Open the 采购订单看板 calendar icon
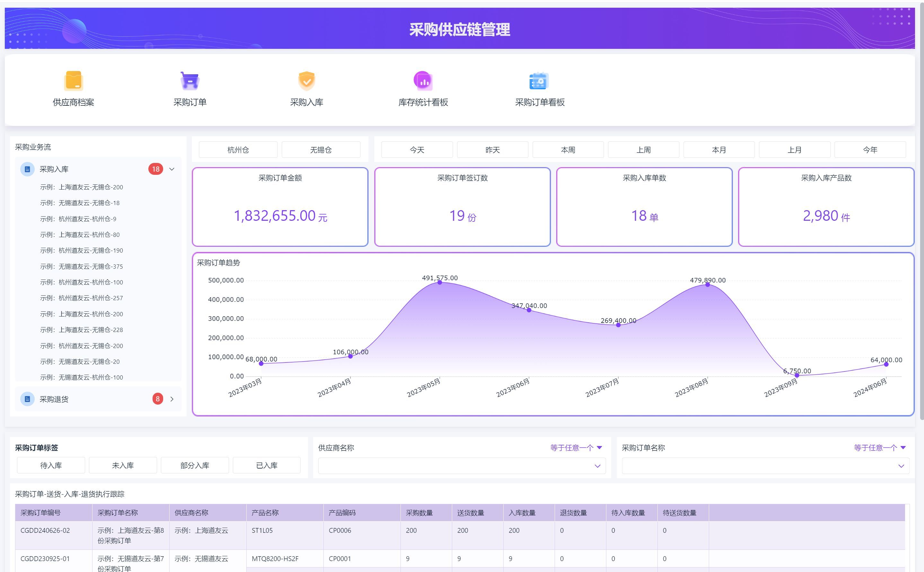 coord(539,81)
